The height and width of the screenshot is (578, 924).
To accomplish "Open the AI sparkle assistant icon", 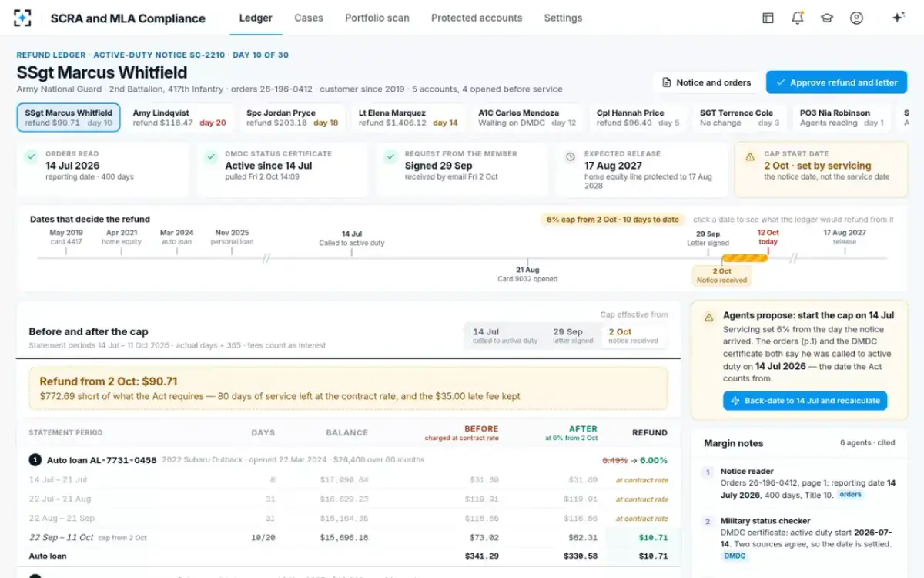I will [898, 18].
